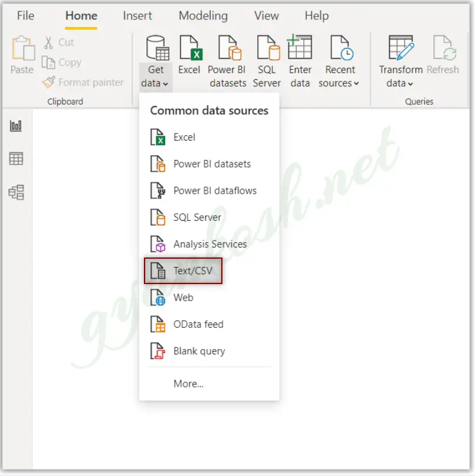This screenshot has height=476, width=475.
Task: Choose SQL Server in the dropdown list
Action: click(x=209, y=217)
